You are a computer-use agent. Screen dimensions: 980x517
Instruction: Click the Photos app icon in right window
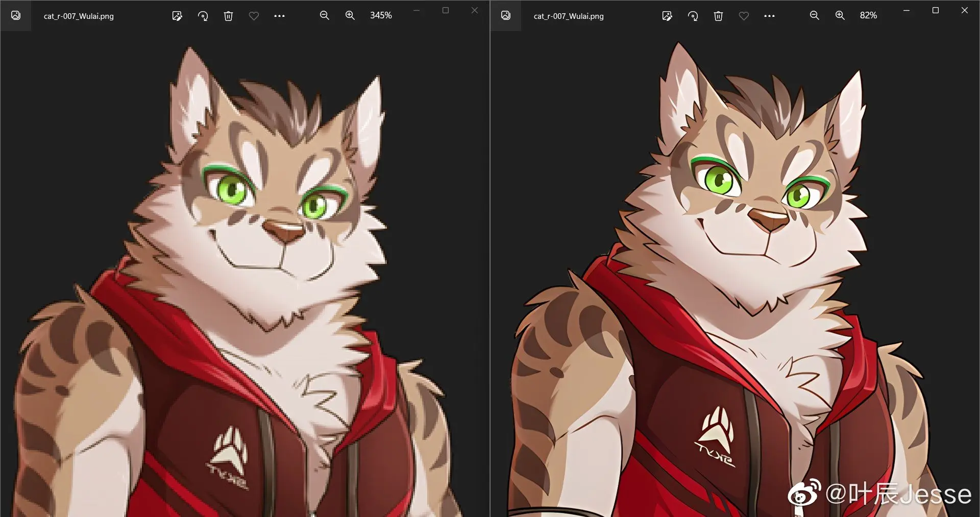point(506,15)
